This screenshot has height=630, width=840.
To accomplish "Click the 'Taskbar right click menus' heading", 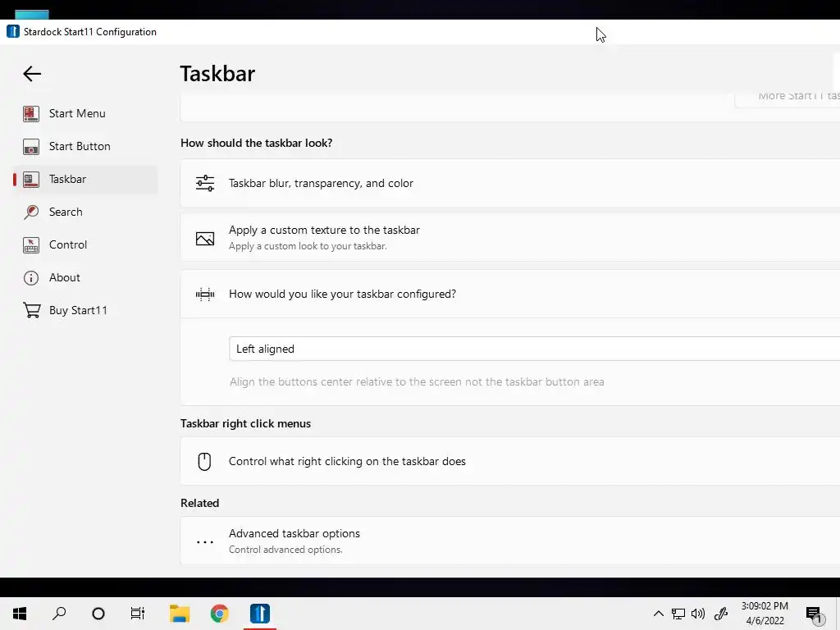I will click(245, 424).
